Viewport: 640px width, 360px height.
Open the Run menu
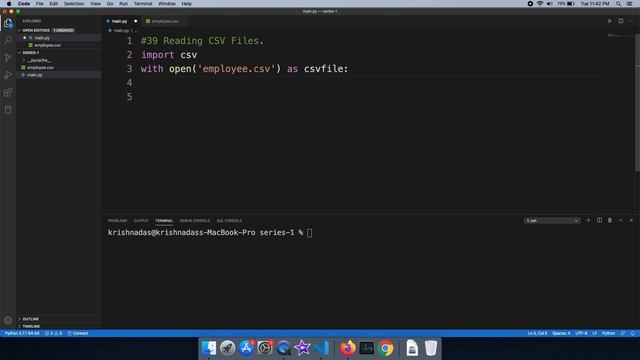click(x=123, y=4)
